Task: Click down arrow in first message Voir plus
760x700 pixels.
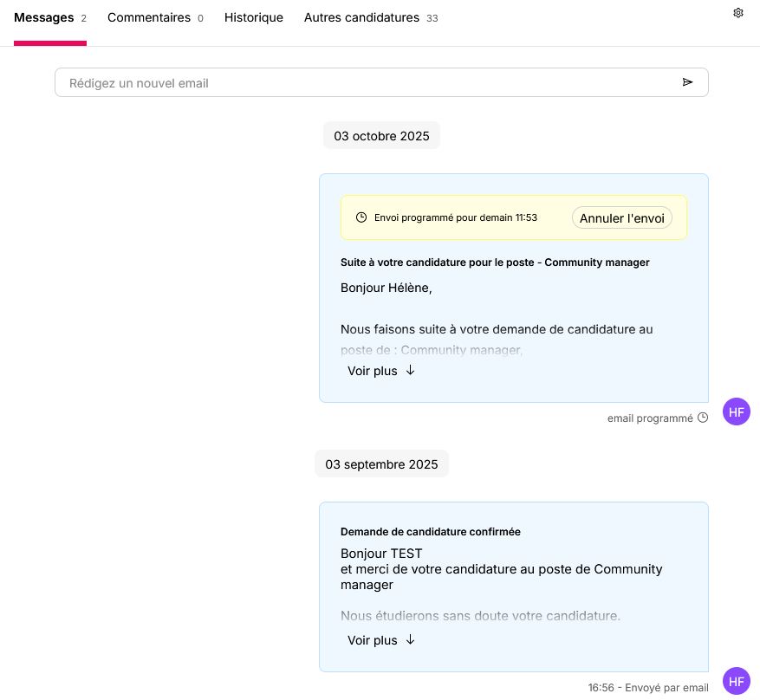Action: click(x=411, y=371)
